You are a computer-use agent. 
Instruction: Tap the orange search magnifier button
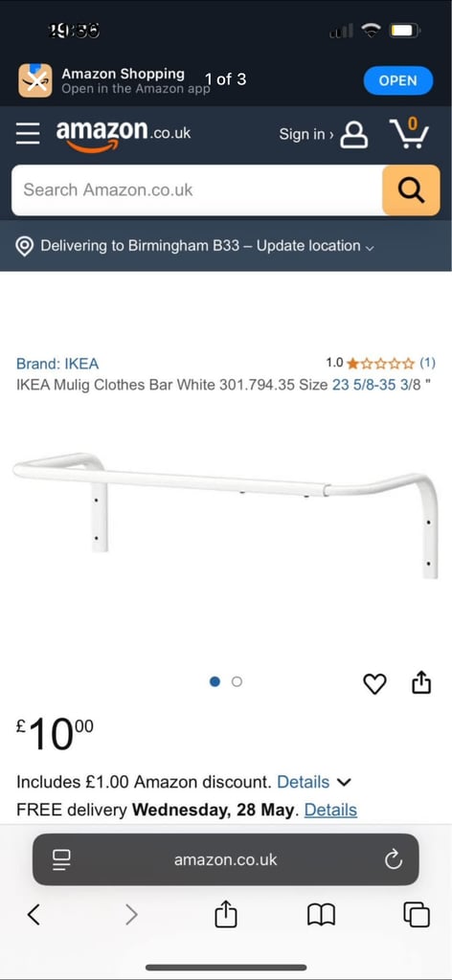(x=411, y=190)
